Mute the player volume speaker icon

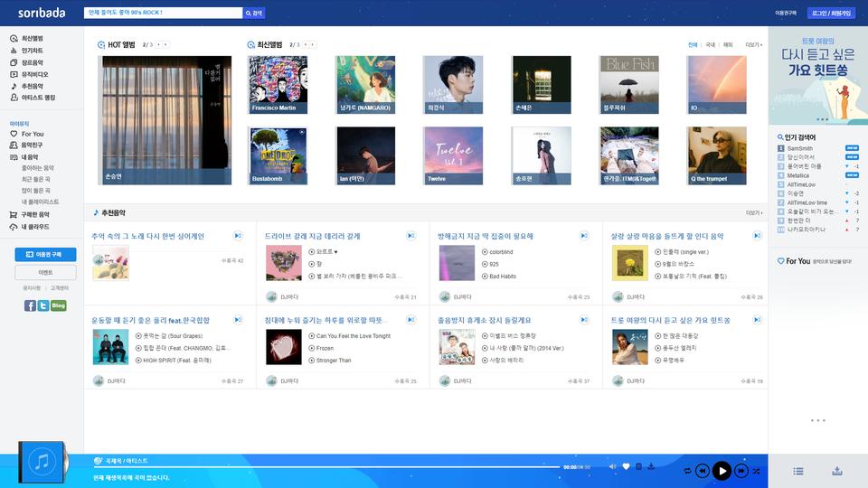coord(612,466)
